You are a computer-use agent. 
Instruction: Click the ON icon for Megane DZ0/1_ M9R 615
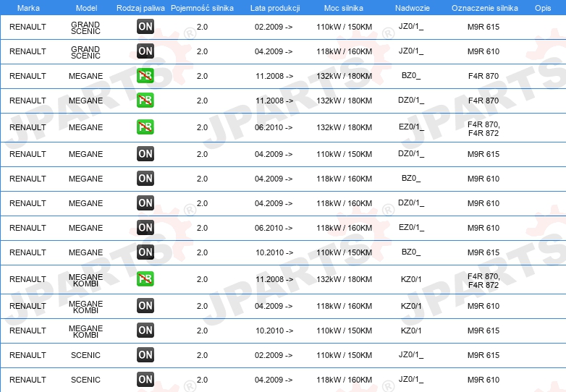coord(145,153)
